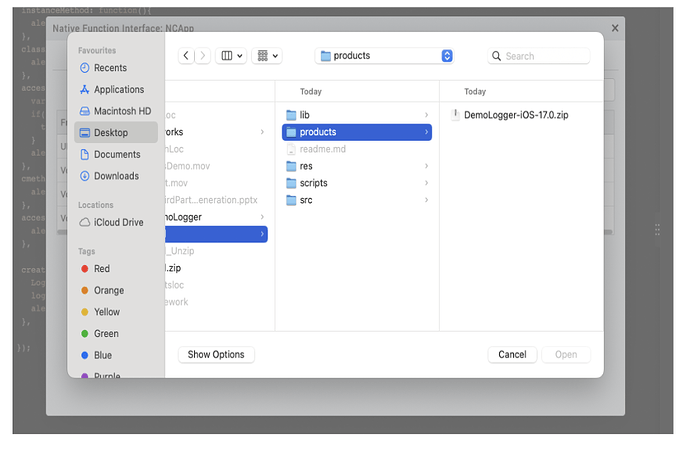Close the Native Function Interface window
The height and width of the screenshot is (452, 690).
coord(615,28)
